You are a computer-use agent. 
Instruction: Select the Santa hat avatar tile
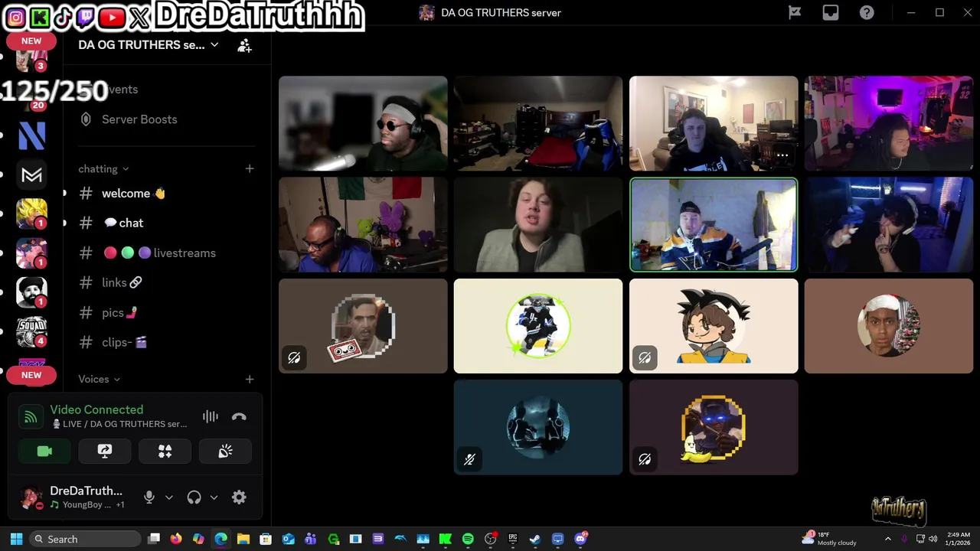(889, 326)
